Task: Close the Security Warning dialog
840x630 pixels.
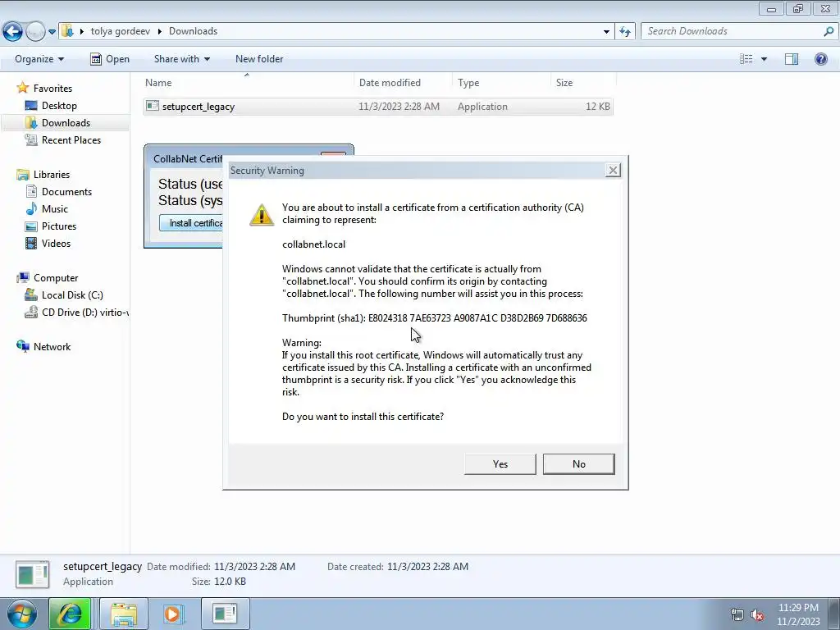Action: pos(613,171)
